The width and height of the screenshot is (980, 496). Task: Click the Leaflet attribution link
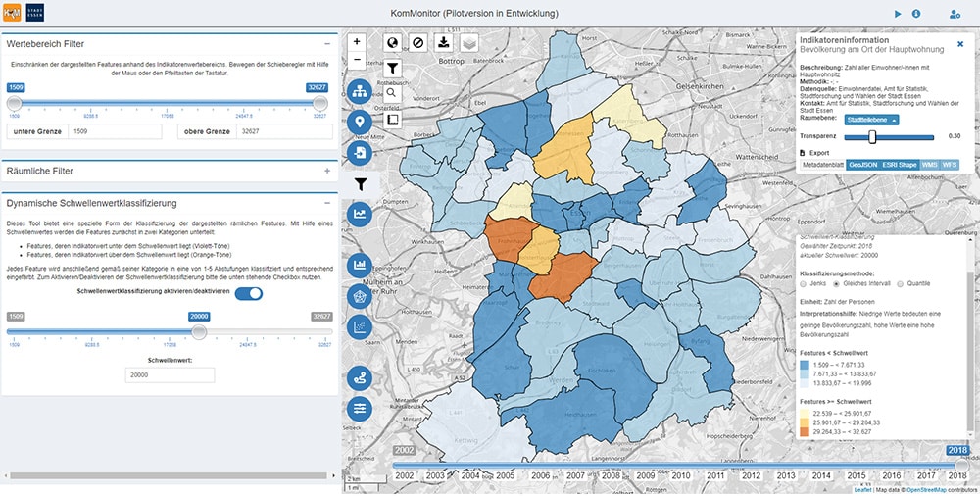point(863,490)
